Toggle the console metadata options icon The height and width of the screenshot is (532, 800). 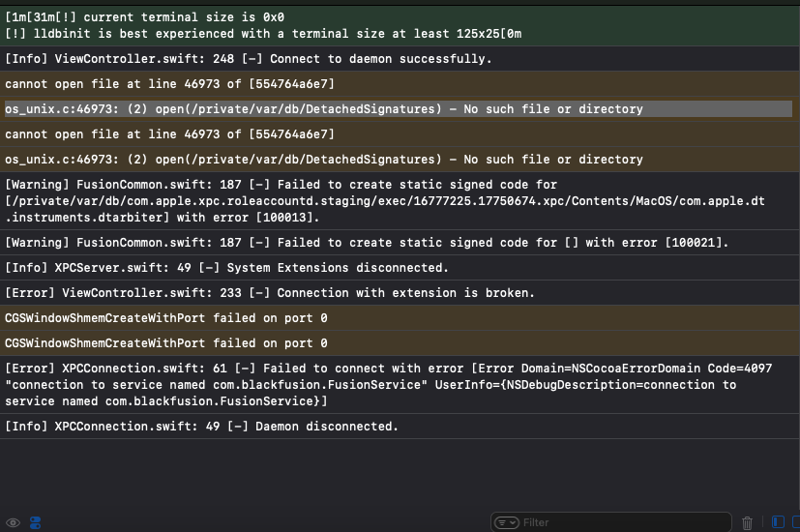(36, 522)
